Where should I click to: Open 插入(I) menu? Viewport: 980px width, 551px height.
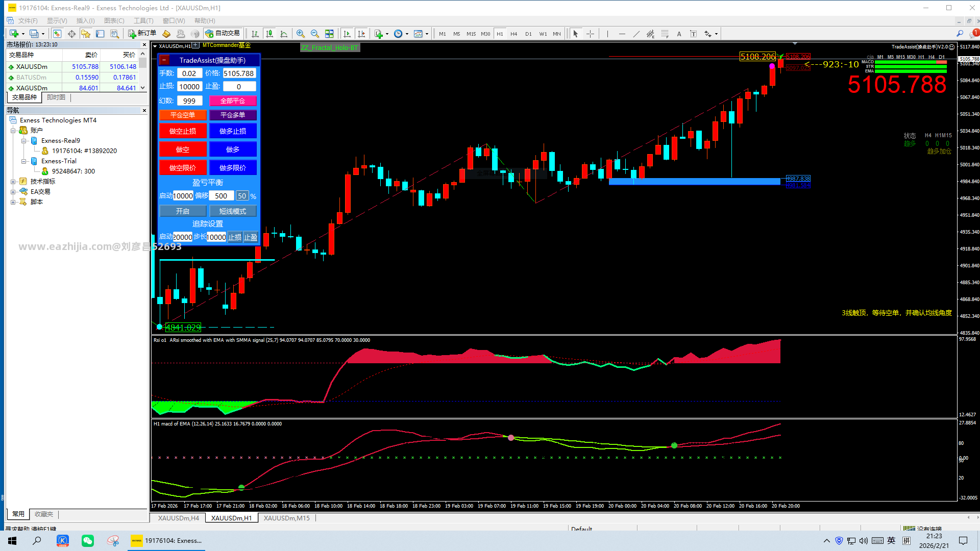pyautogui.click(x=85, y=20)
